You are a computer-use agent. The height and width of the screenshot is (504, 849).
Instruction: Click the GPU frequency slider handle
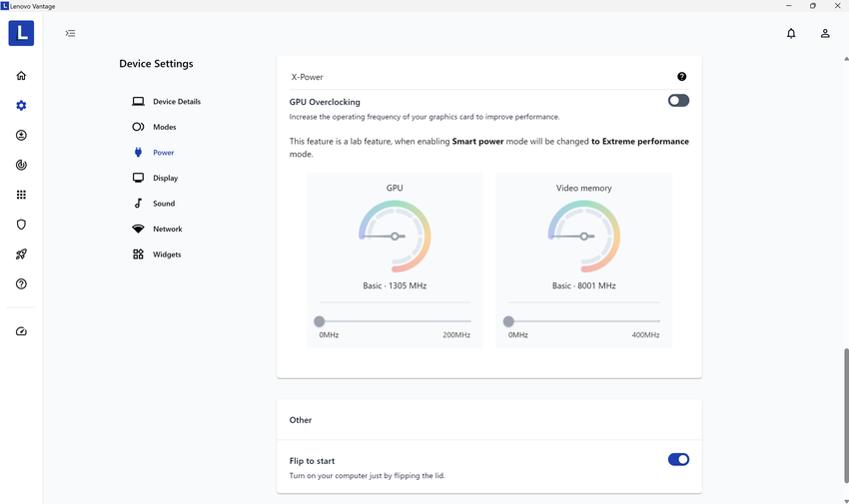click(x=320, y=321)
